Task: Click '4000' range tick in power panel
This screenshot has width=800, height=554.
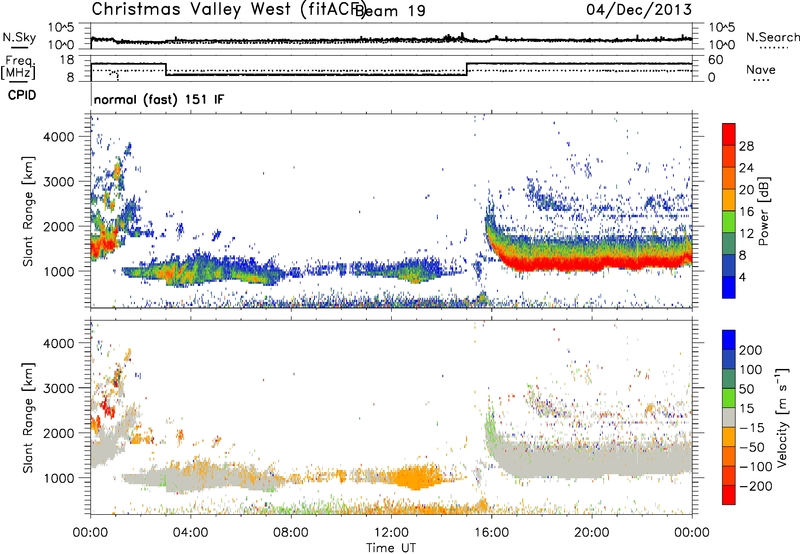Action: coord(58,137)
